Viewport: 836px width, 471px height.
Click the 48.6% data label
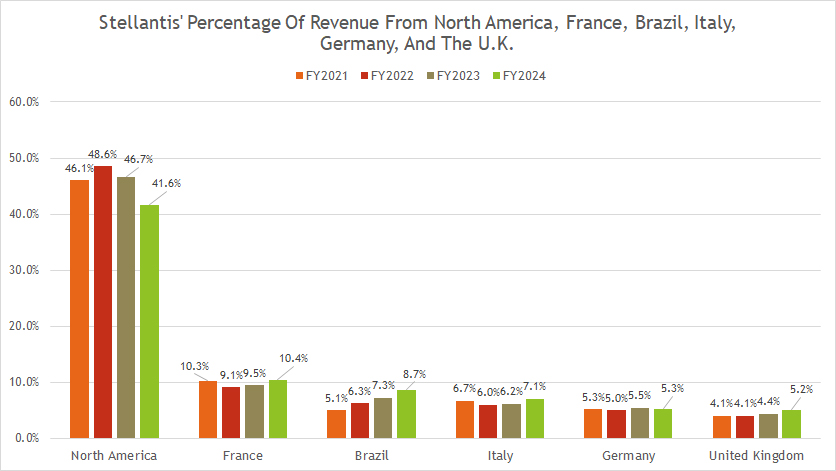click(102, 154)
